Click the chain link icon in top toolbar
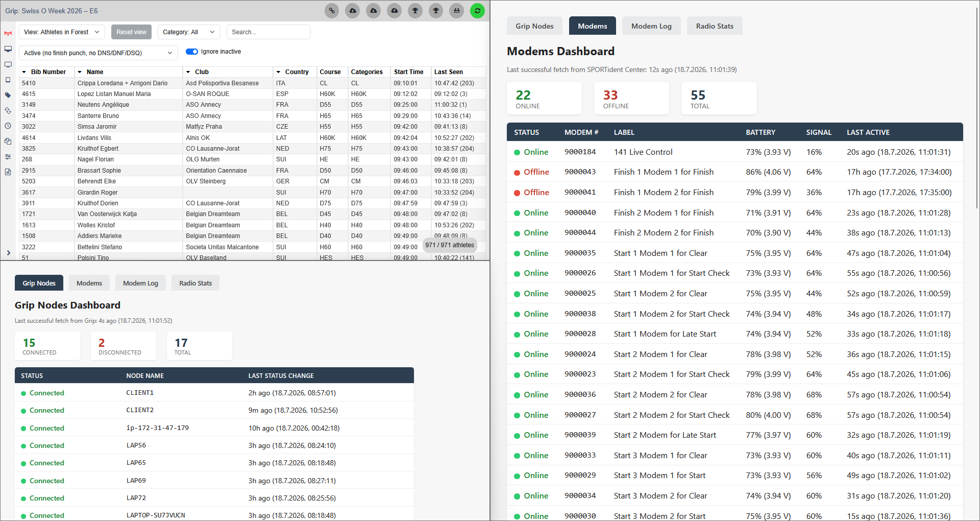980x521 pixels. (332, 11)
